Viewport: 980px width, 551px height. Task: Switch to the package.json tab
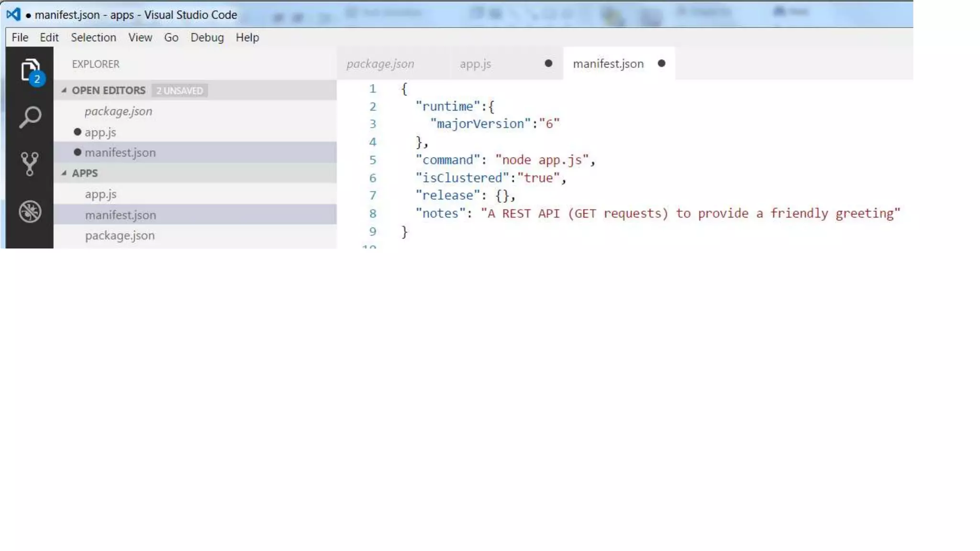[380, 64]
